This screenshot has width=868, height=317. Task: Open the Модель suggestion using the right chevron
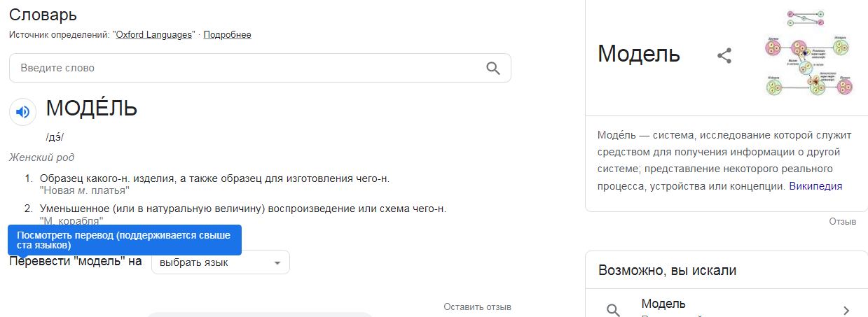pos(846,310)
